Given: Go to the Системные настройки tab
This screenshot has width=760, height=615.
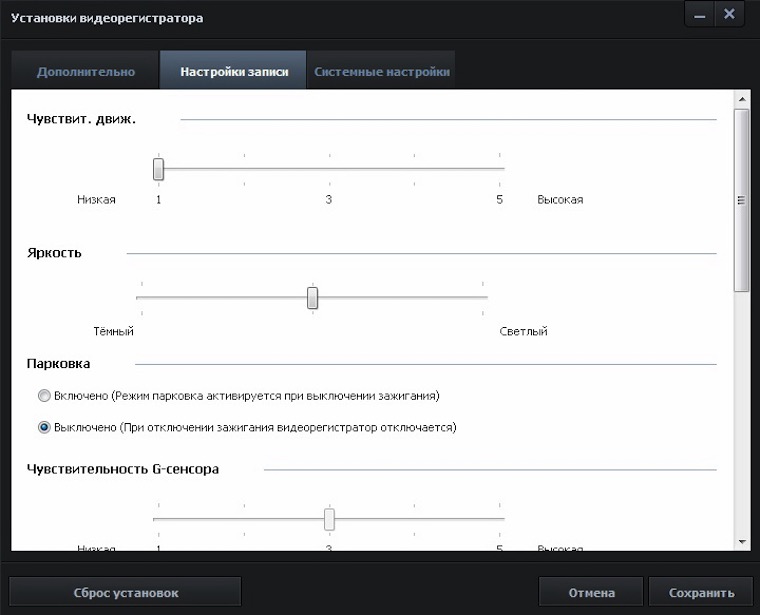Looking at the screenshot, I should pyautogui.click(x=381, y=72).
